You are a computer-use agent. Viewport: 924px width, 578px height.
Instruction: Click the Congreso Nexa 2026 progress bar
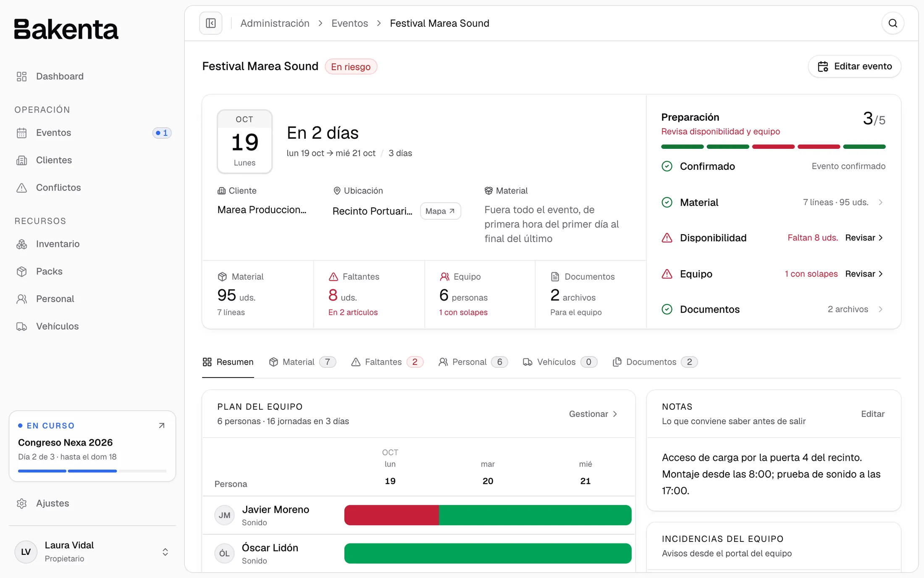[x=92, y=471]
